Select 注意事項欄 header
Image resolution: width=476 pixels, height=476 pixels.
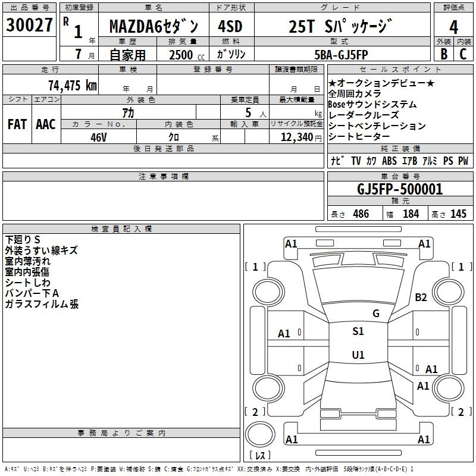point(163,176)
